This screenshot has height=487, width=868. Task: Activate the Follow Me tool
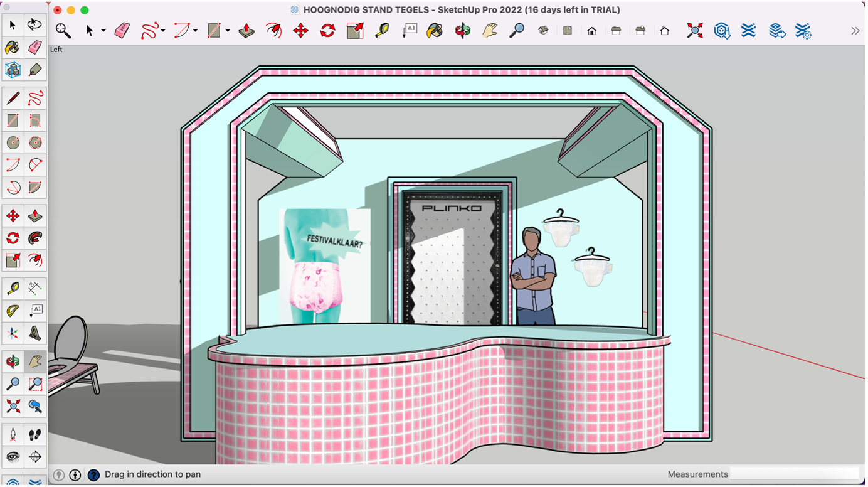(x=35, y=238)
